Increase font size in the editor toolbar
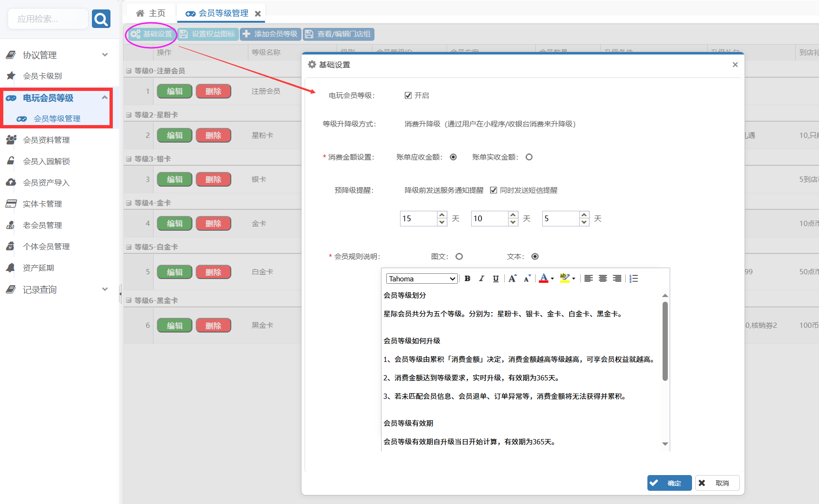 (512, 279)
